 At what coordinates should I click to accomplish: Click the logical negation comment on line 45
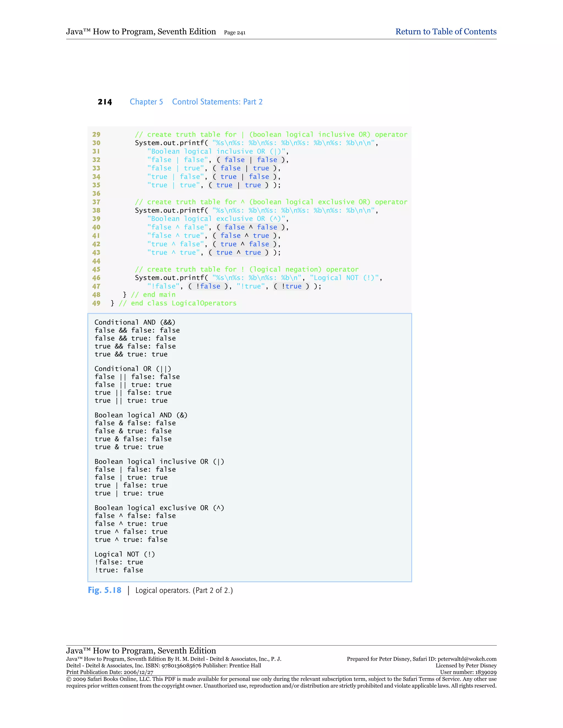coord(247,269)
